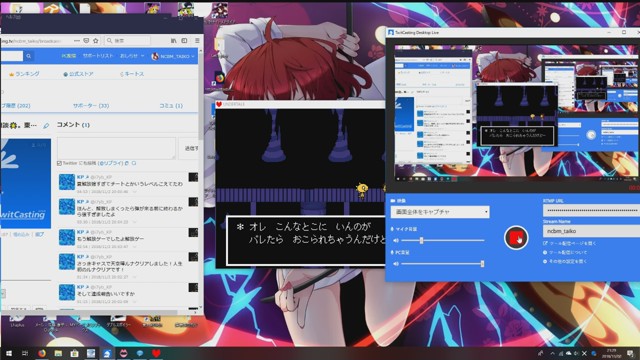Open the Firefox desktop shortcut icon
The image size is (640, 360).
click(x=220, y=78)
